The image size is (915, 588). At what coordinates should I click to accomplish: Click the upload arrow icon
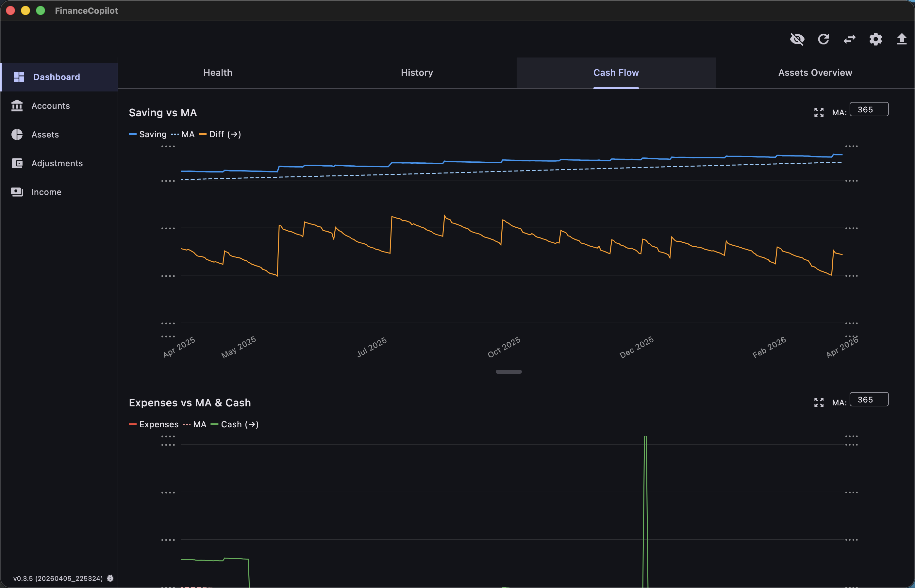coord(902,39)
